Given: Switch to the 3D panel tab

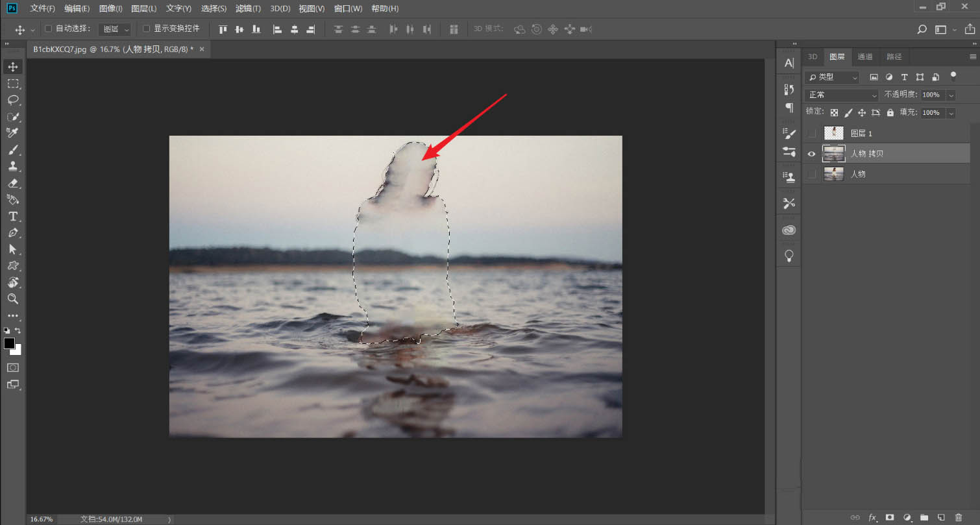Looking at the screenshot, I should pyautogui.click(x=813, y=56).
